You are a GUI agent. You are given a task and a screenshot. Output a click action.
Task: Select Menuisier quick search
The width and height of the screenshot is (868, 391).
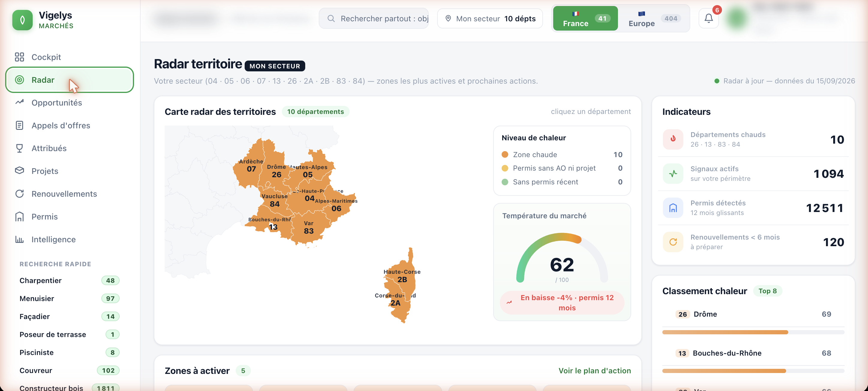click(x=70, y=298)
